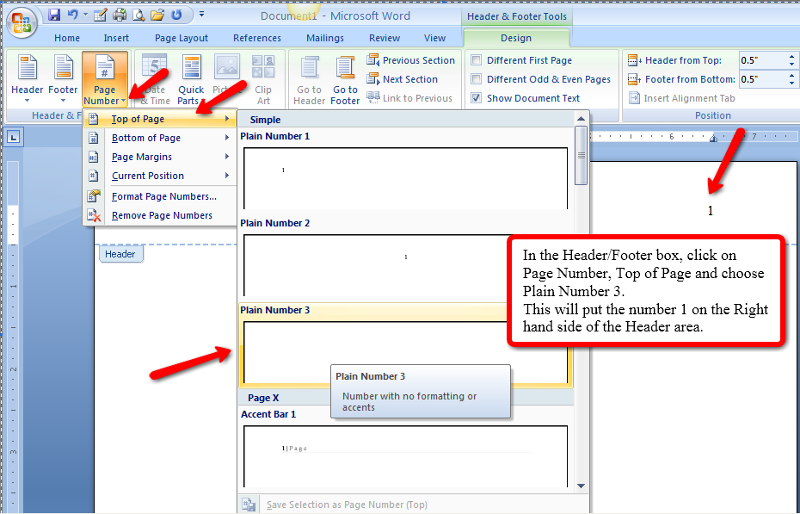Image resolution: width=800 pixels, height=514 pixels.
Task: Open the Mailings tab
Action: coord(325,38)
